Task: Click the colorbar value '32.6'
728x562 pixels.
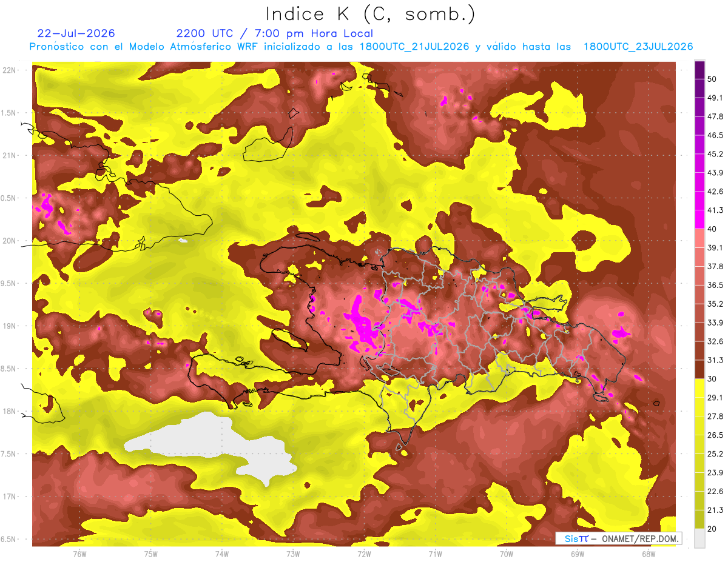Action: click(715, 341)
